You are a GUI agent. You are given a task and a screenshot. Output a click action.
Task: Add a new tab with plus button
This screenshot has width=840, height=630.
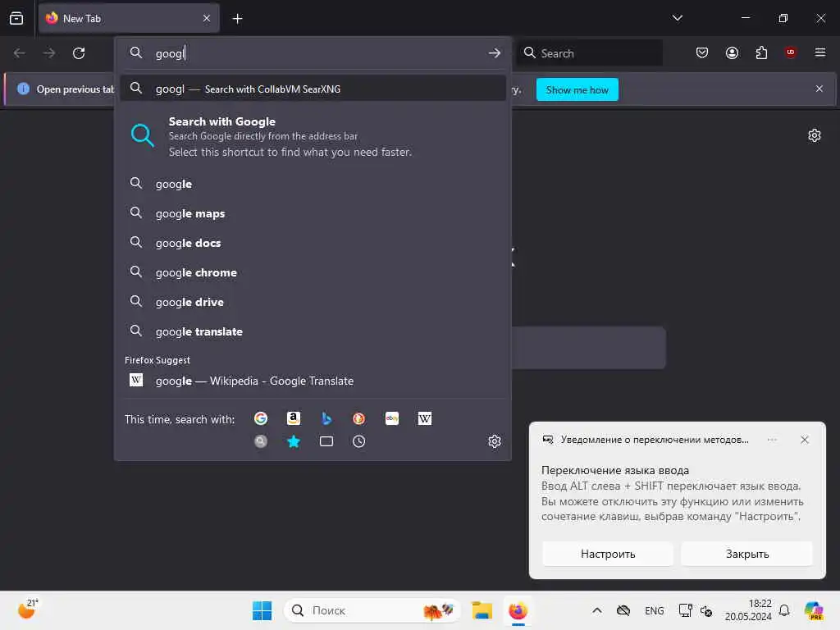237,19
